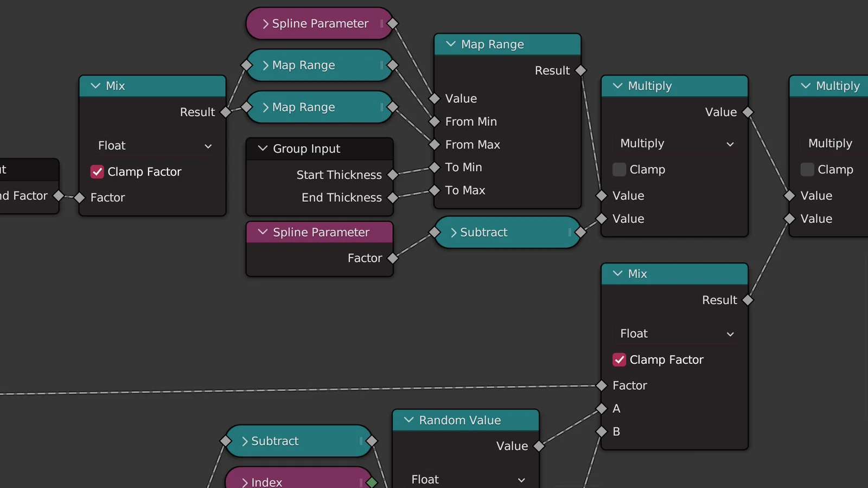Viewport: 868px width, 488px height.
Task: Click the output socket of the Subtract node
Action: (580, 232)
